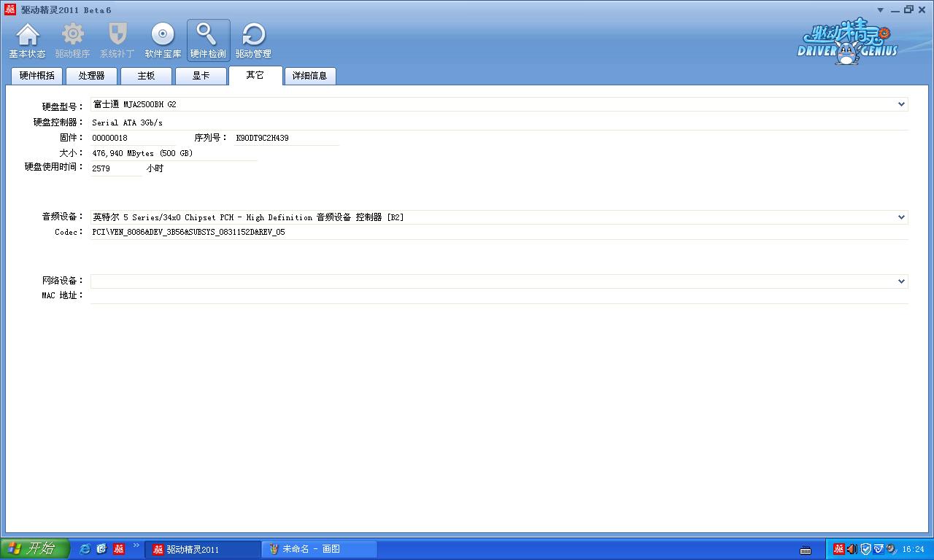Click the keyboard language bar icon
The height and width of the screenshot is (560, 934).
point(806,550)
